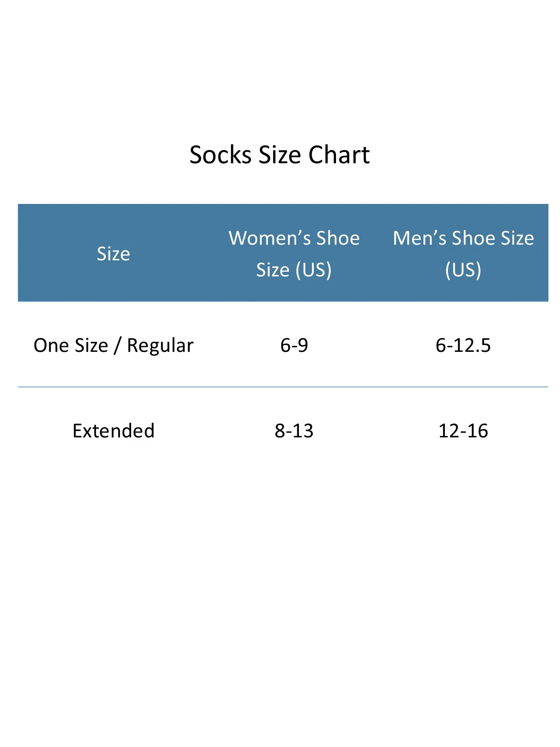Click the 12-16 men's size cell
Screen dimensions: 560x747
tap(463, 431)
